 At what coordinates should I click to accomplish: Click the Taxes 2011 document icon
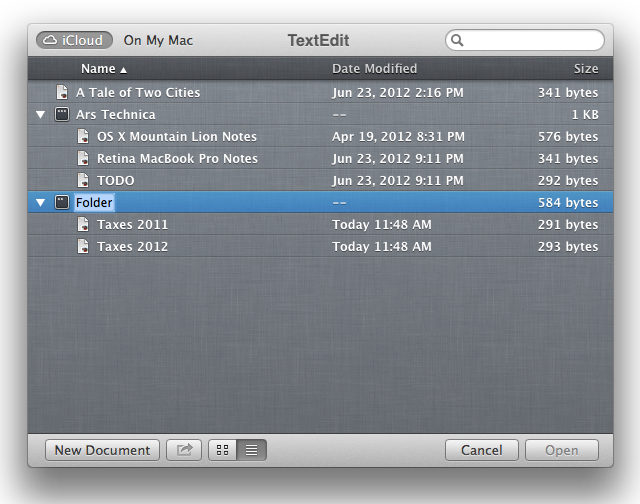click(x=83, y=224)
